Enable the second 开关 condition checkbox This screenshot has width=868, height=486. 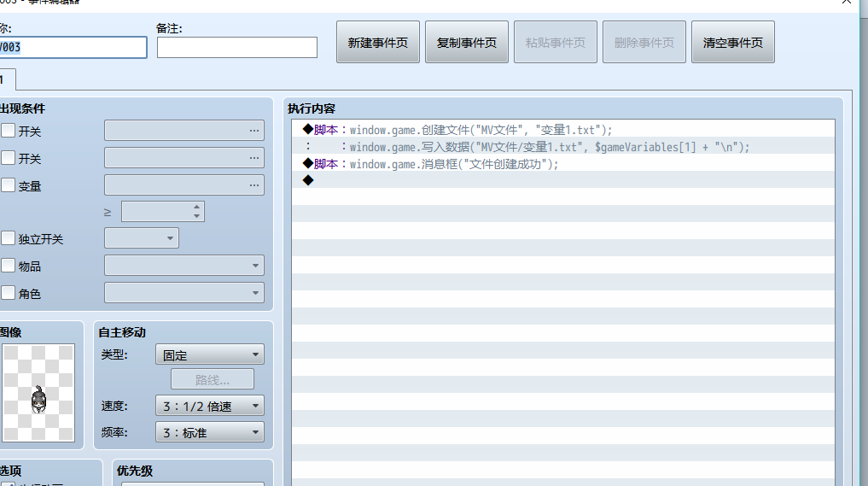pyautogui.click(x=9, y=158)
